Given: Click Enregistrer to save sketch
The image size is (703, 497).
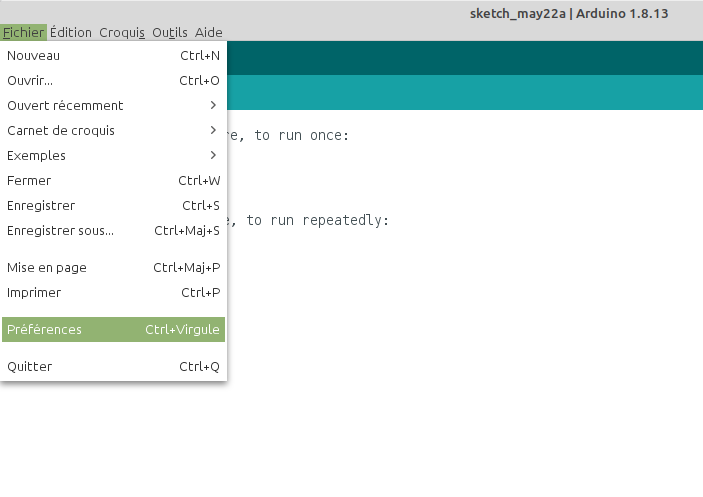Looking at the screenshot, I should tap(113, 206).
